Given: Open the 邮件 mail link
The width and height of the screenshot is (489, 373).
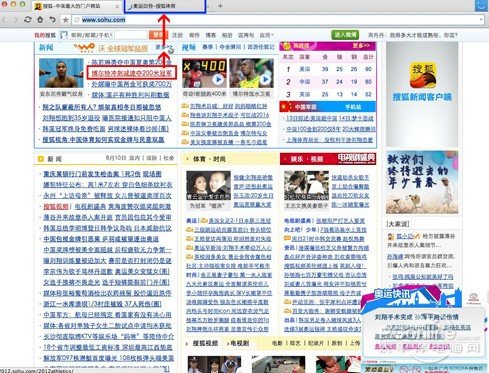Looking at the screenshot, I should pos(194,35).
